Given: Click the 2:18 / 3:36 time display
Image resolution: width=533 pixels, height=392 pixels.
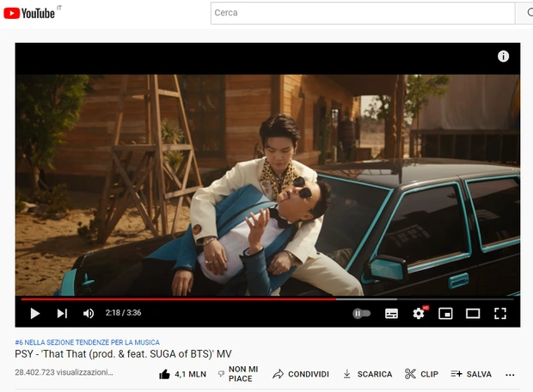Looking at the screenshot, I should point(123,313).
